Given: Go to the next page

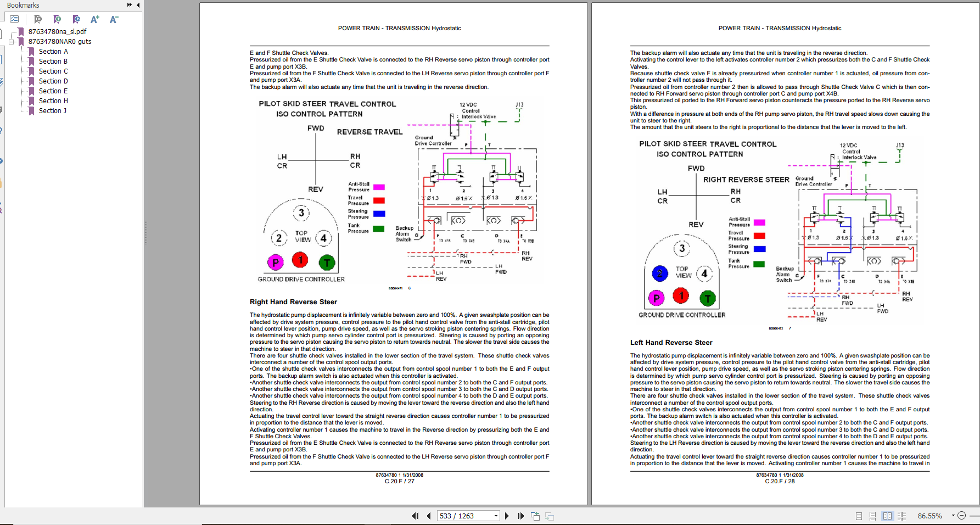Looking at the screenshot, I should (507, 516).
